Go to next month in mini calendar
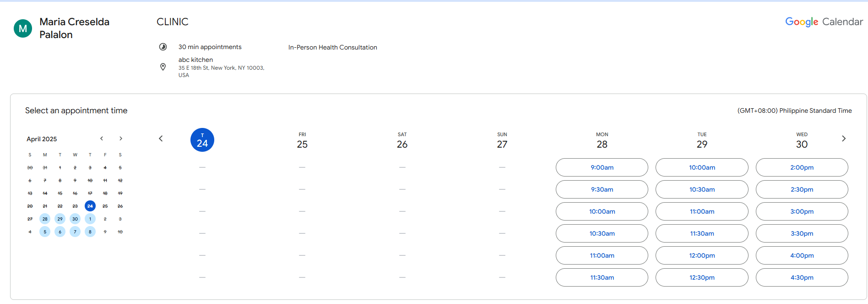This screenshot has width=868, height=304. (121, 138)
